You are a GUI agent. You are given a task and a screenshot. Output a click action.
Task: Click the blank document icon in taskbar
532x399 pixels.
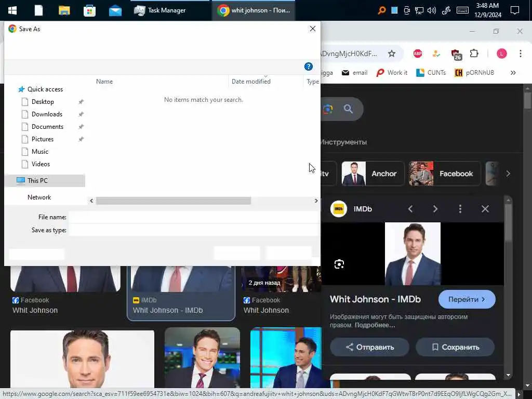click(x=38, y=10)
